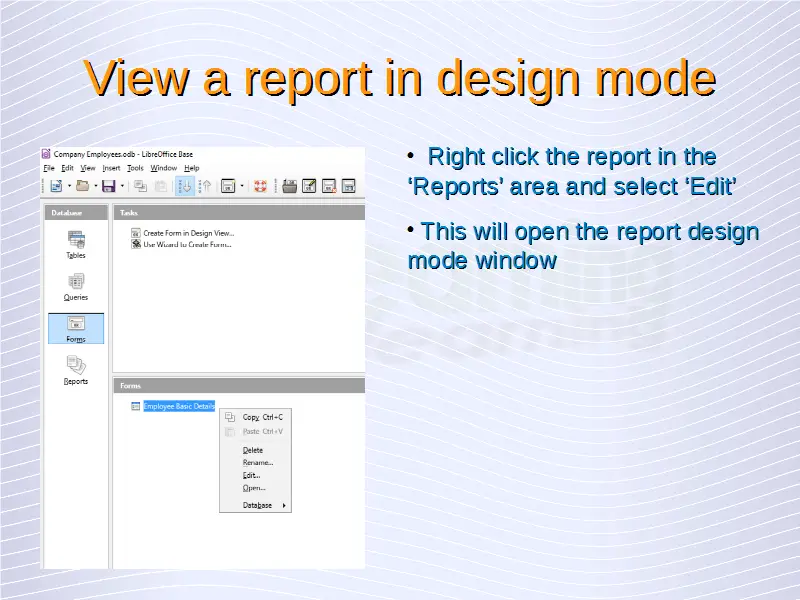Switch to the Reports section
Screen dimensions: 800x600
(x=76, y=368)
